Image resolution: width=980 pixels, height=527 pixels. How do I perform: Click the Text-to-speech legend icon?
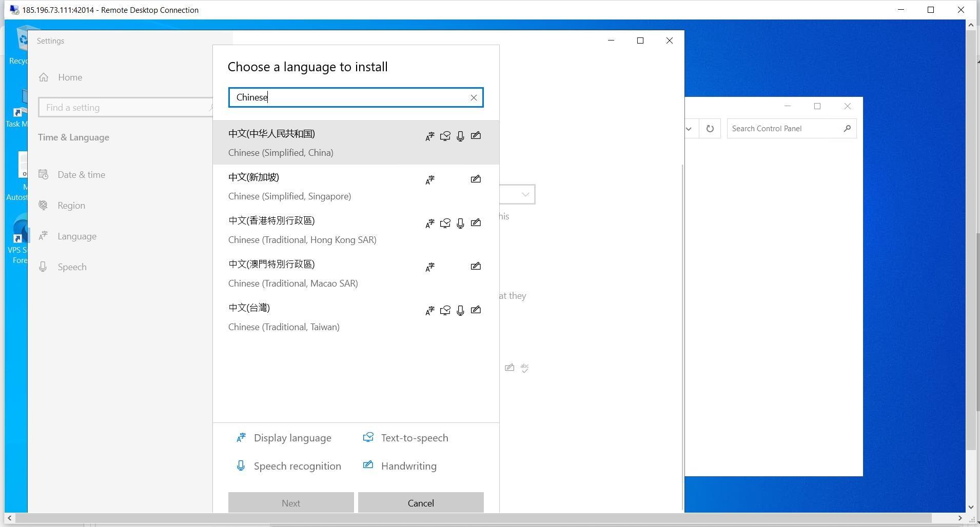pyautogui.click(x=368, y=437)
